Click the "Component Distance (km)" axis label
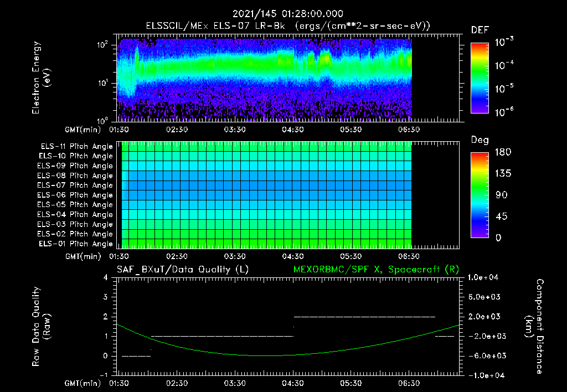 pyautogui.click(x=534, y=327)
